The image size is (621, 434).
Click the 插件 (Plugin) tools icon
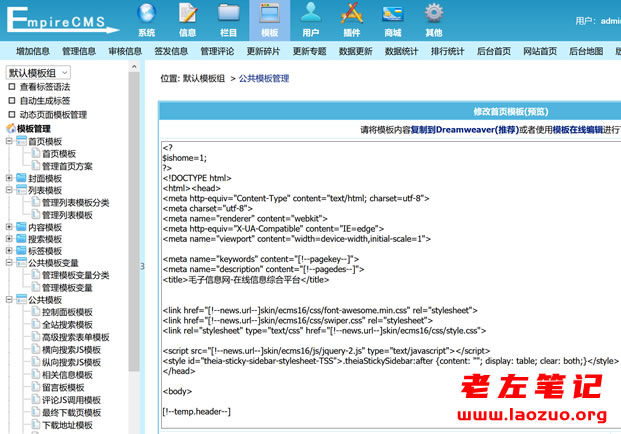click(351, 17)
